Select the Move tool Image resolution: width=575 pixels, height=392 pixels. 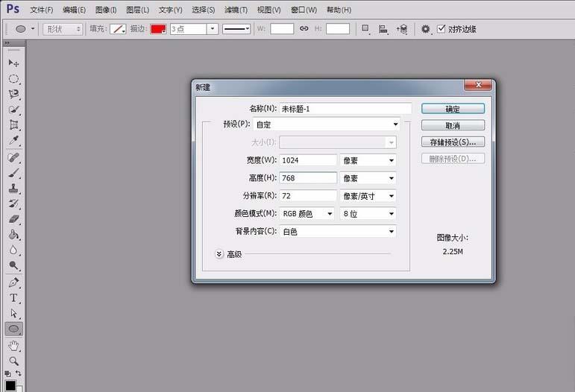13,63
